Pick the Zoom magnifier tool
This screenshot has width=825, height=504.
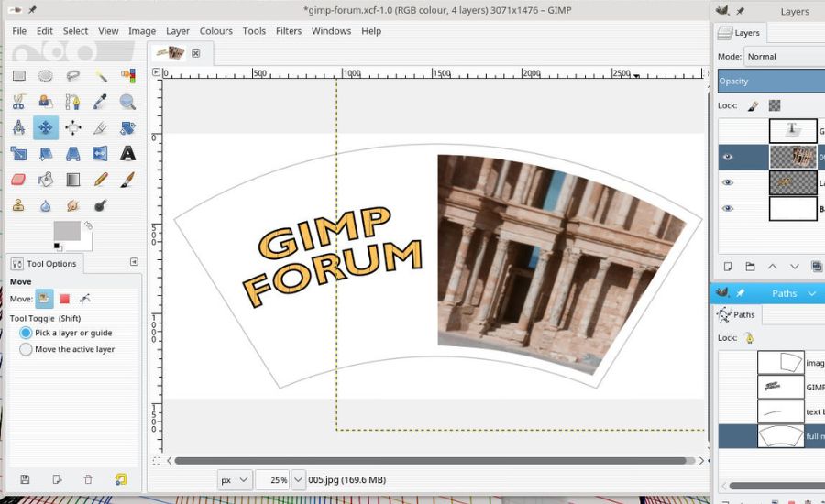(x=127, y=102)
